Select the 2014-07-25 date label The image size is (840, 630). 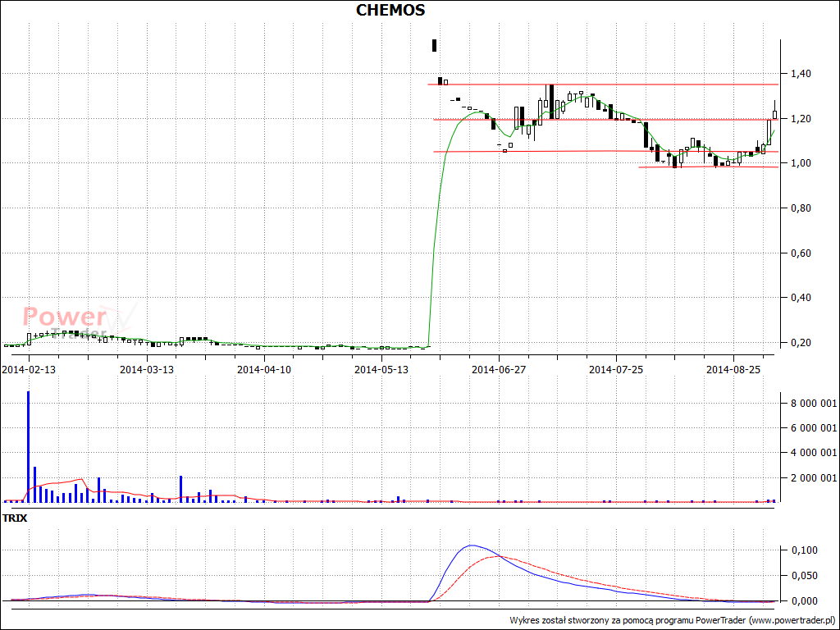pyautogui.click(x=615, y=370)
